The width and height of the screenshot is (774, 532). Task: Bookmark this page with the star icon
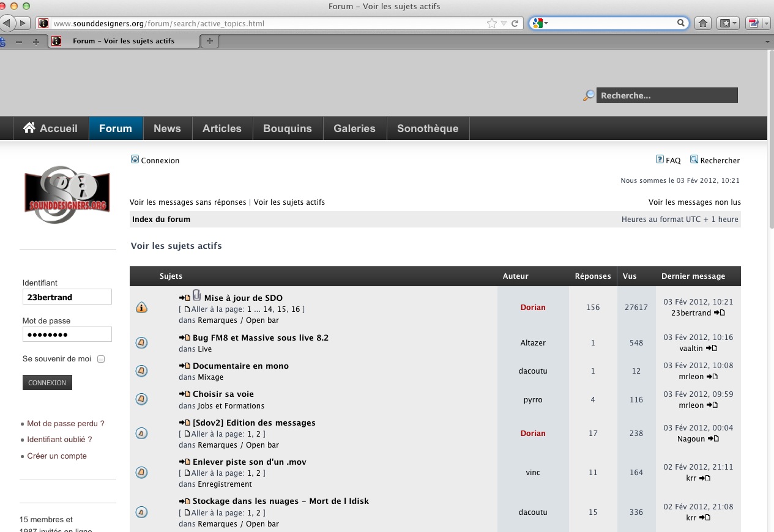(x=492, y=23)
